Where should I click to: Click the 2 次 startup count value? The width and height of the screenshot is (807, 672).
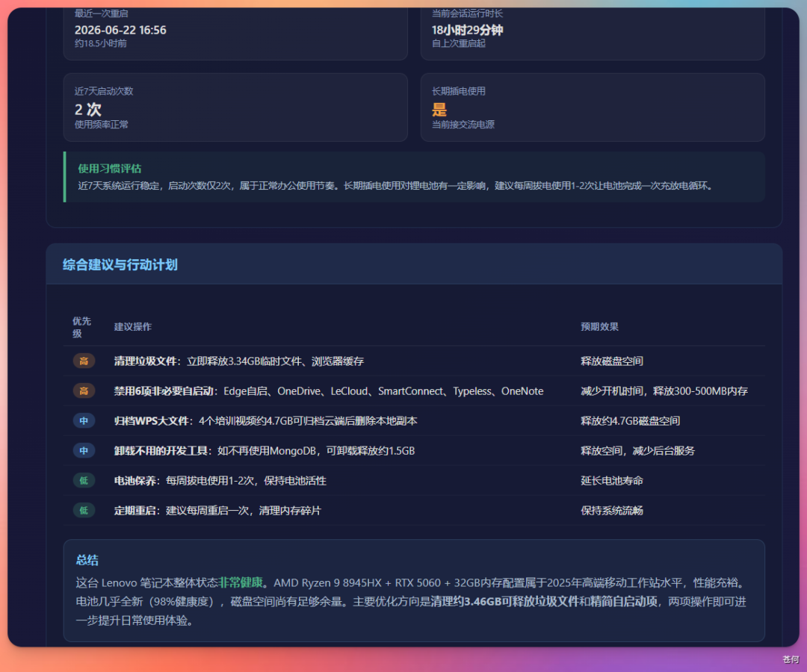[88, 109]
